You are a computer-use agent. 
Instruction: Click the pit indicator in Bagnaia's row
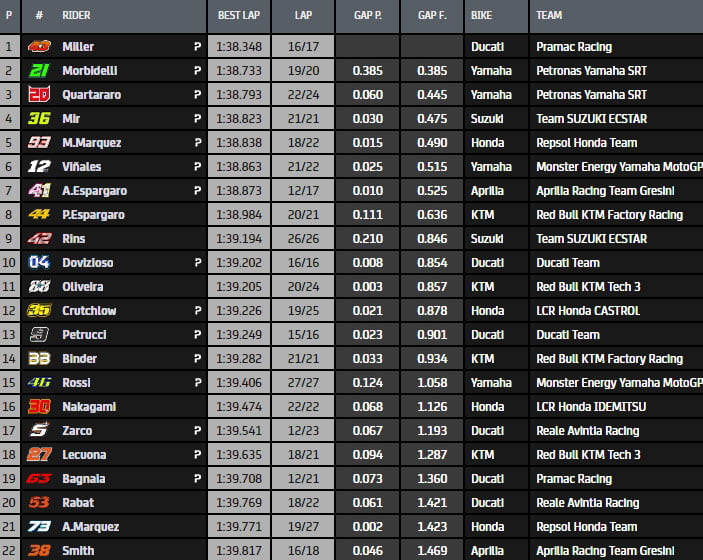[x=197, y=479]
